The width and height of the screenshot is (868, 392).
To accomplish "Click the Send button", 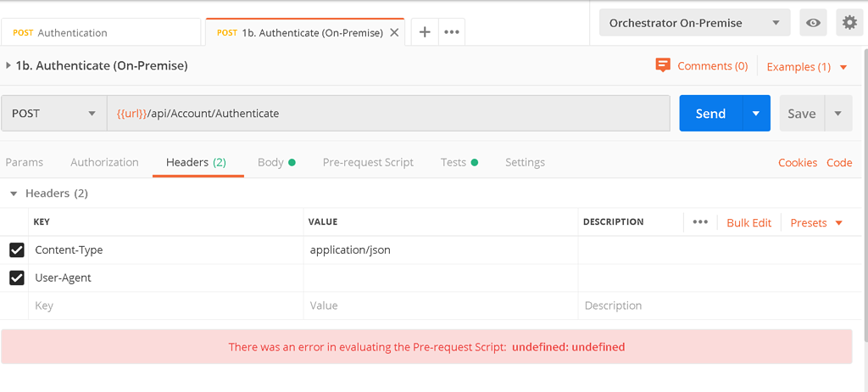I will click(x=710, y=114).
